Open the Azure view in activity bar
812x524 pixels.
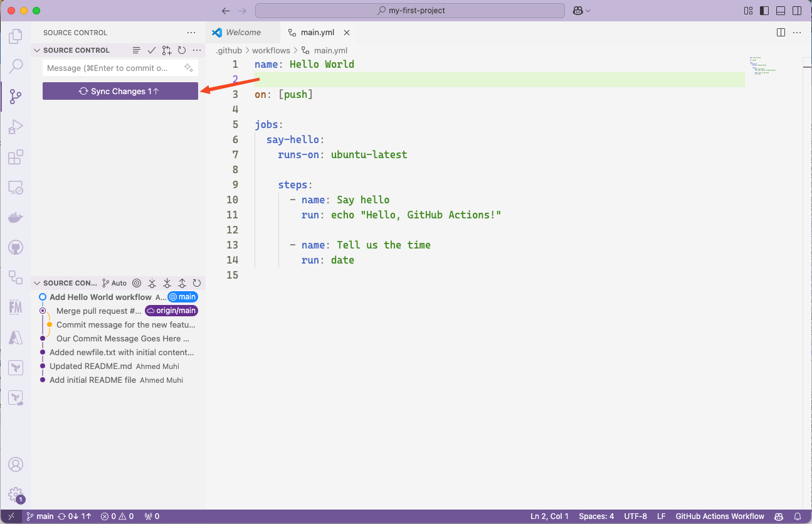pyautogui.click(x=16, y=338)
